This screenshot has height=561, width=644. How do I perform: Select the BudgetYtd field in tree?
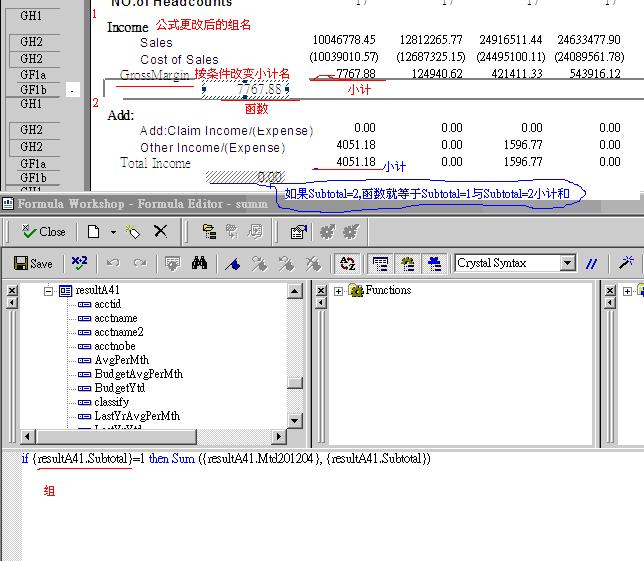(120, 388)
